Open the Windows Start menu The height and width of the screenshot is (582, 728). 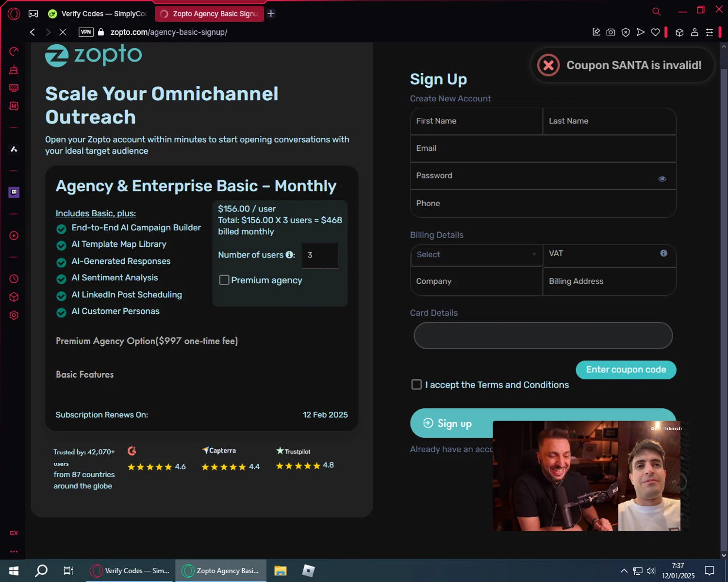14,571
